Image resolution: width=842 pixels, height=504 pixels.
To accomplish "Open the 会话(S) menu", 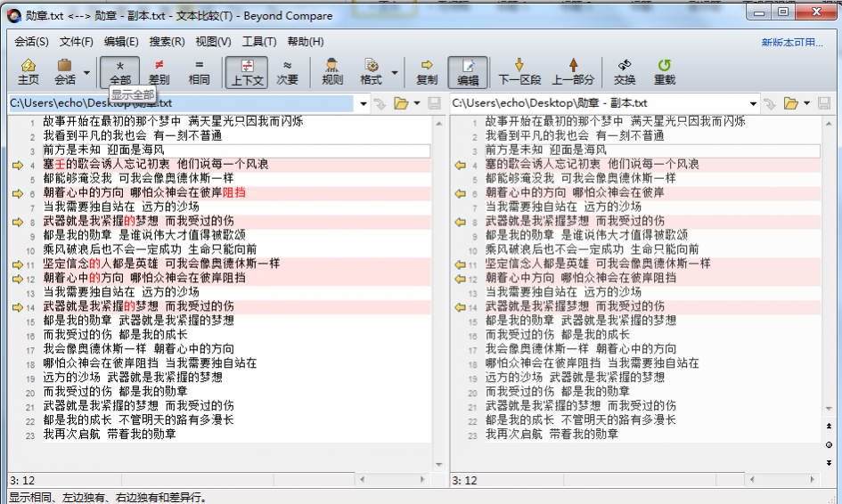I will click(31, 41).
